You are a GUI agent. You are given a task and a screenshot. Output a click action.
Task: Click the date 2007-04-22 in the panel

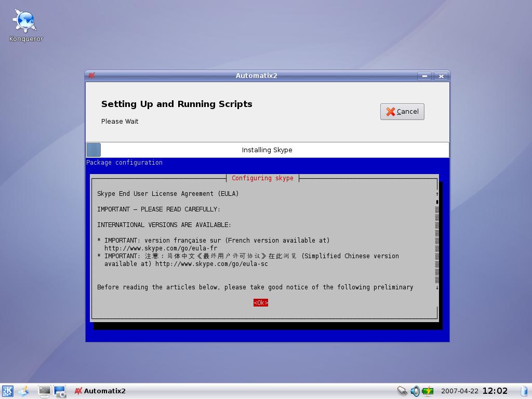[x=459, y=391]
